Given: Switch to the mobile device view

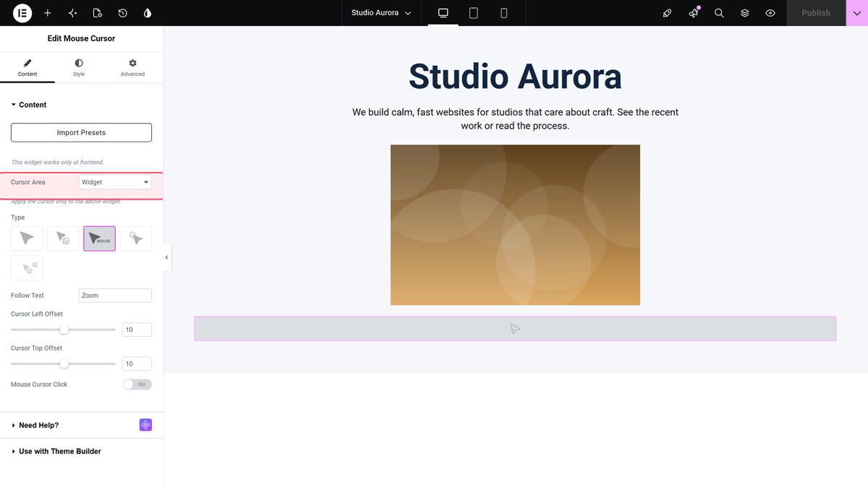Looking at the screenshot, I should coord(504,13).
